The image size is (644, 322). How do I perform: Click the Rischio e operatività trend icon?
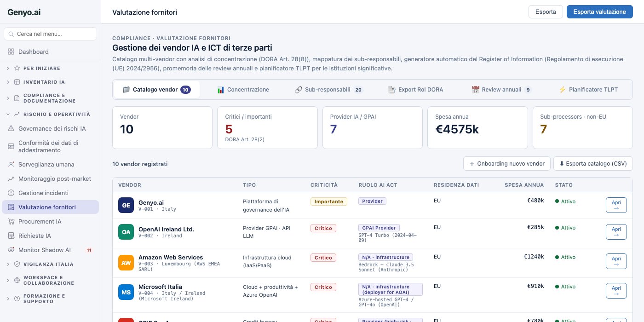click(x=17, y=114)
